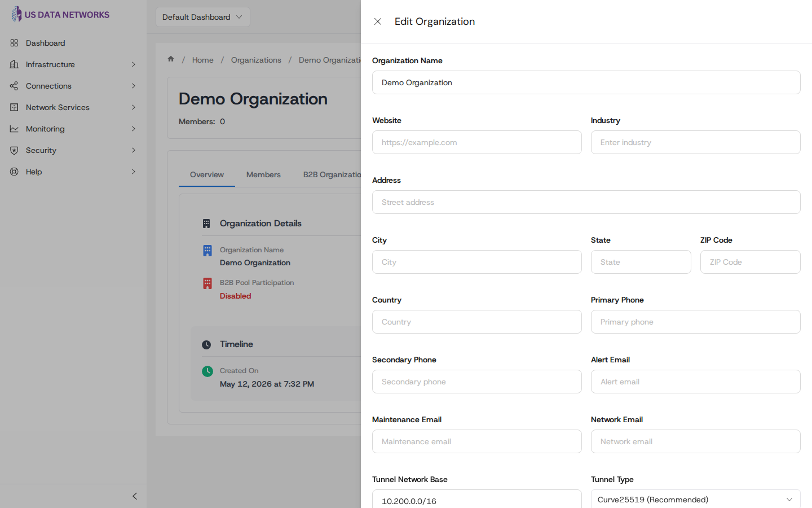The width and height of the screenshot is (812, 508).
Task: Click the State input field
Action: [641, 262]
